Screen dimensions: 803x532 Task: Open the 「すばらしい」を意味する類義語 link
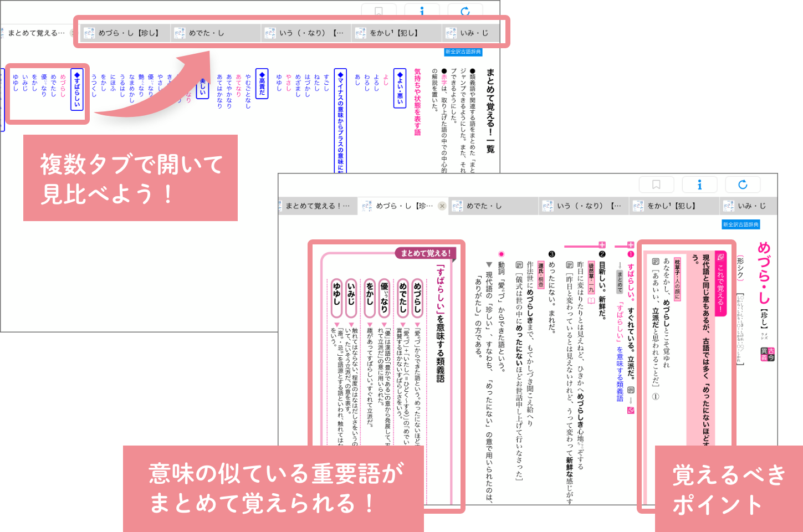(620, 351)
